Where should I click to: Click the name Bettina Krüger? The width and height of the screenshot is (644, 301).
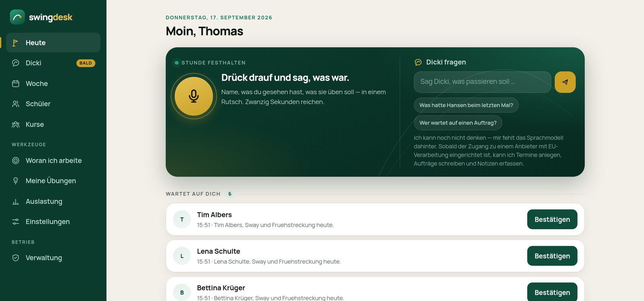tap(221, 288)
